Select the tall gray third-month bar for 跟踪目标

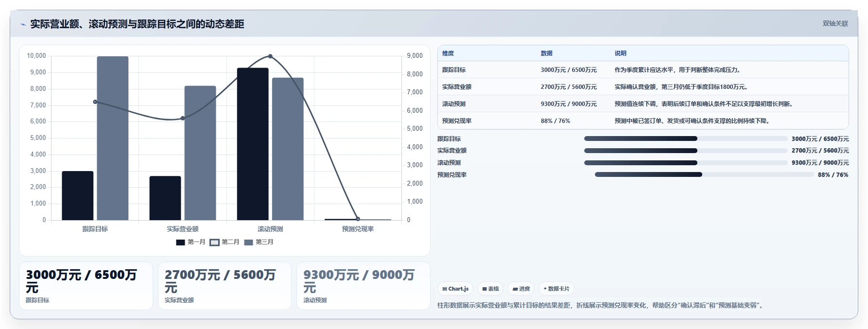[x=113, y=138]
